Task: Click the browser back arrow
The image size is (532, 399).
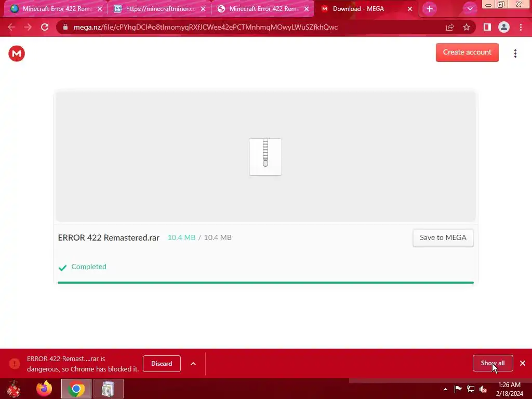Action: point(11,27)
